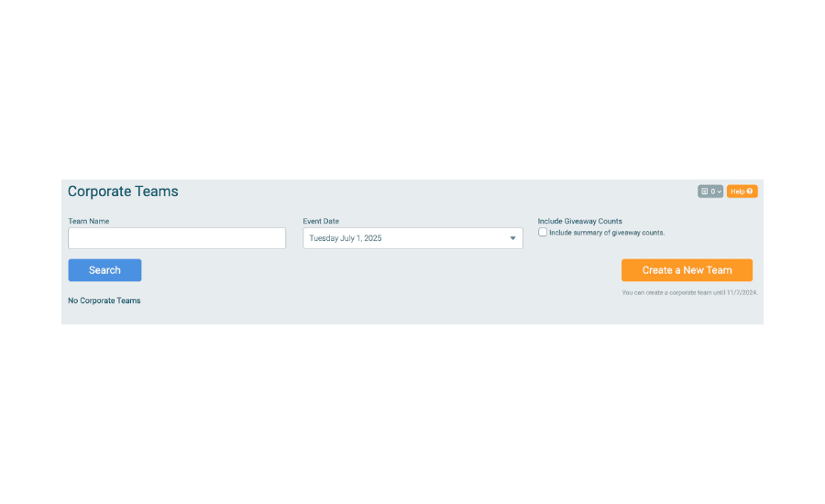Click the list icon beside the 0 counter
Screen dimensions: 825x504
(704, 192)
